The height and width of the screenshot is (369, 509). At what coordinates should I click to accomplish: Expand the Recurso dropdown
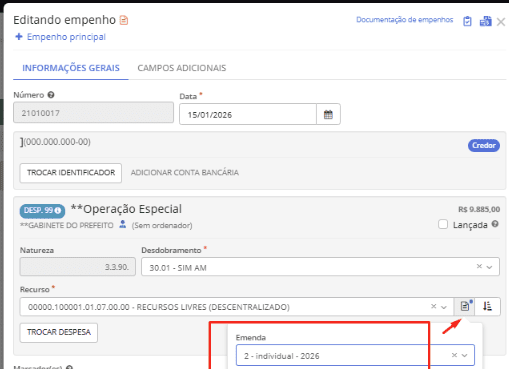coord(444,307)
